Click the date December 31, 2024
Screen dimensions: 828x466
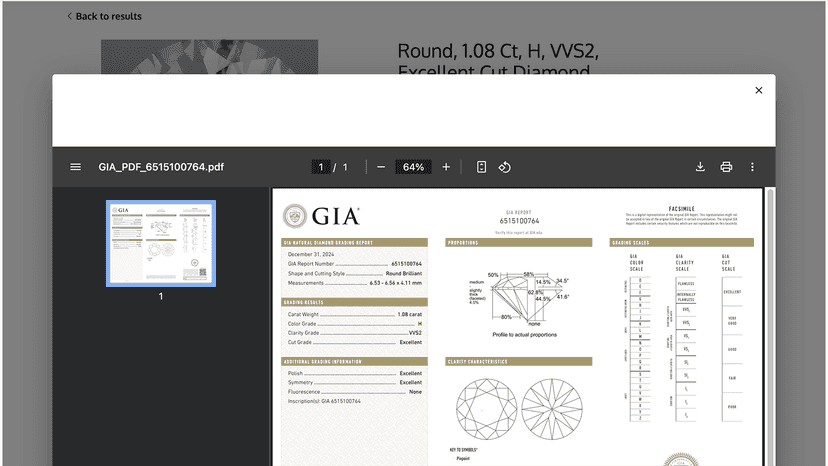[311, 254]
